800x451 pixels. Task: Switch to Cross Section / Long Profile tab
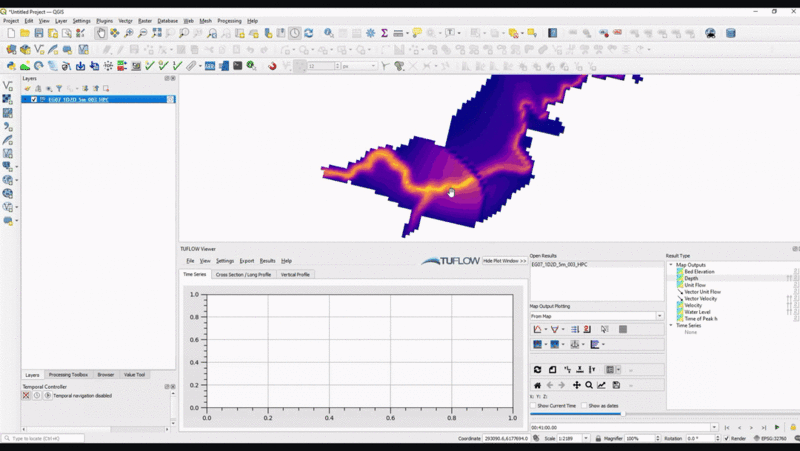click(242, 274)
